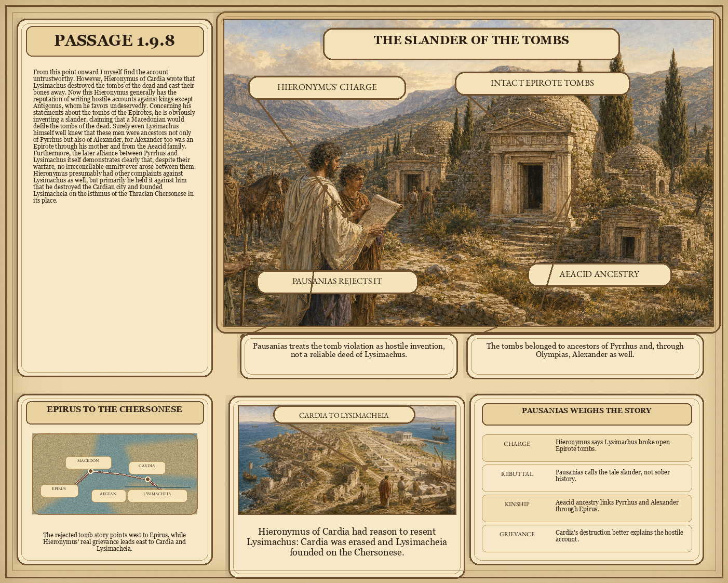Screen dimensions: 728x583
Task: Click the HIERONYMUS' CHARGE label
Action: 327,87
